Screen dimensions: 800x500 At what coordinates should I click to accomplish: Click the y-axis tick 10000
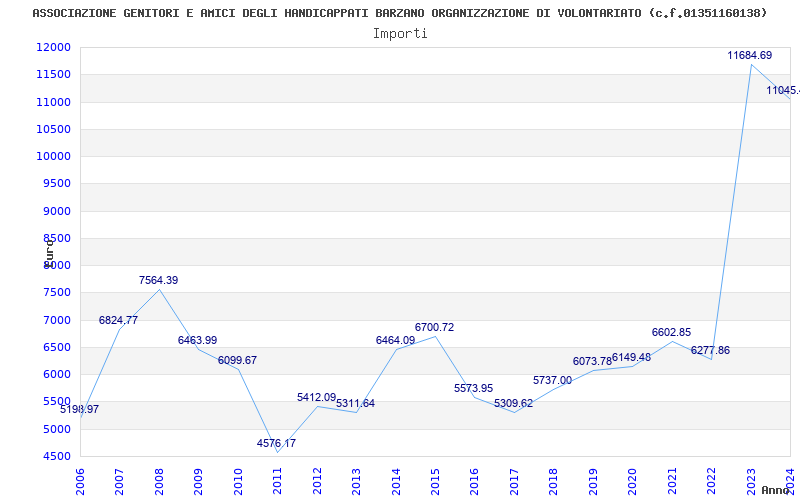(53, 156)
